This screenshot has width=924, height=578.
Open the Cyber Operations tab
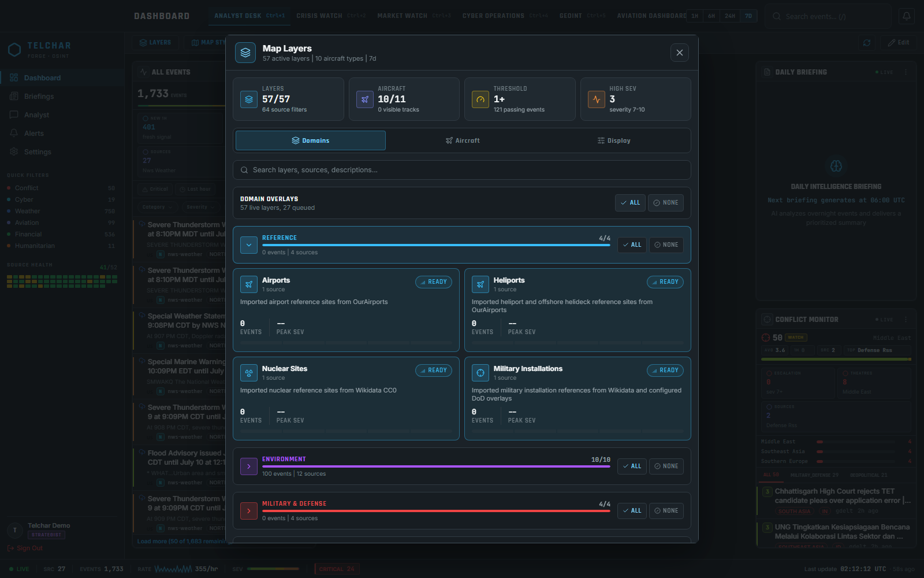pos(505,16)
